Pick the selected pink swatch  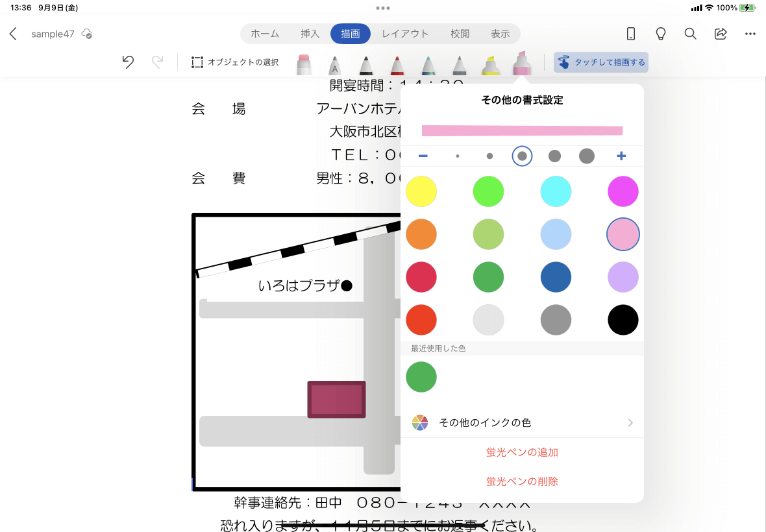(x=623, y=234)
